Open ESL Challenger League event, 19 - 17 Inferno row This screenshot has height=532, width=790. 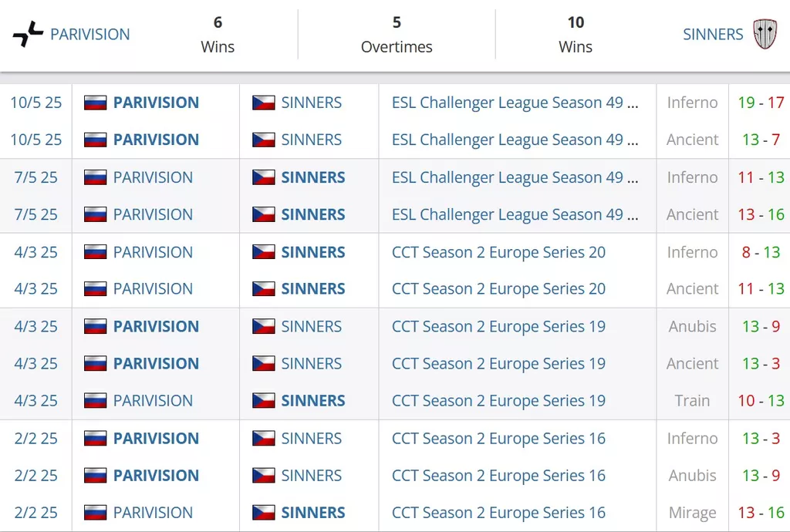coord(515,103)
